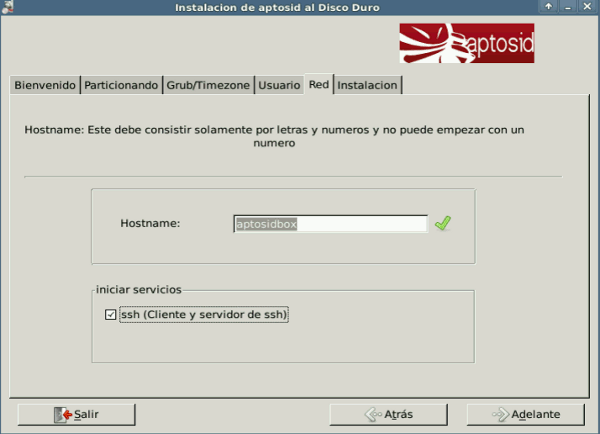Image resolution: width=600 pixels, height=434 pixels.
Task: Open the Particionando tab
Action: point(121,86)
